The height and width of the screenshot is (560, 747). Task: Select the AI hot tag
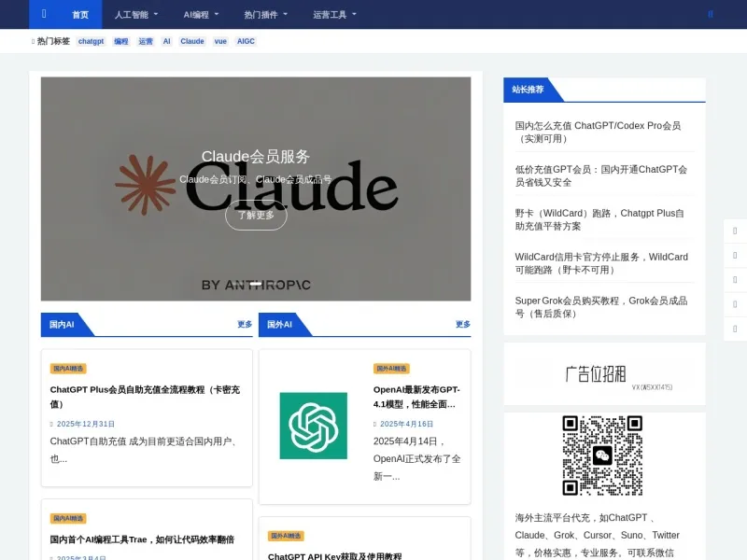click(167, 41)
